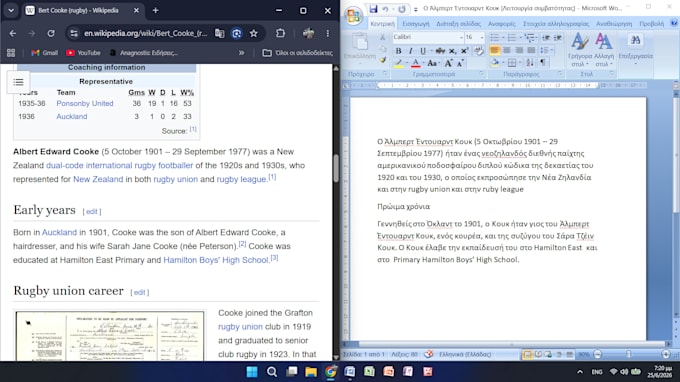Apply strikethrough formatting in Word
Viewport: 680px width, 382px height.
point(440,51)
